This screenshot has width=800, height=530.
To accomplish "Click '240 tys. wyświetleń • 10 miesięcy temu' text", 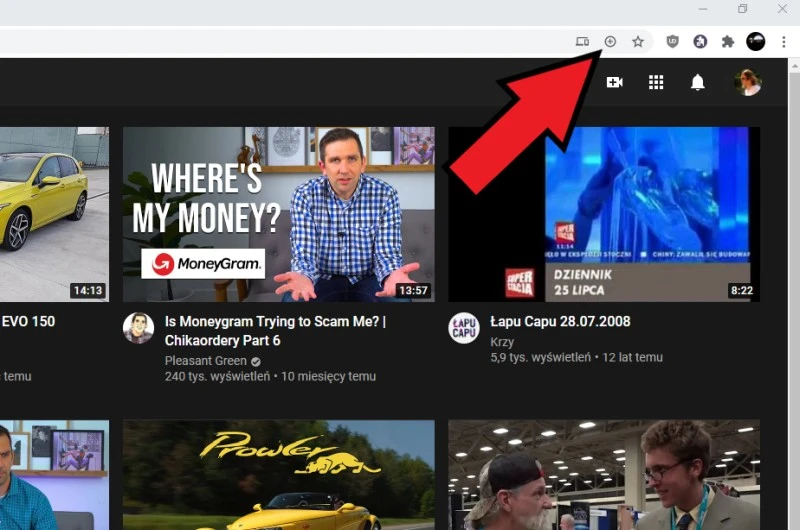I will pos(270,376).
